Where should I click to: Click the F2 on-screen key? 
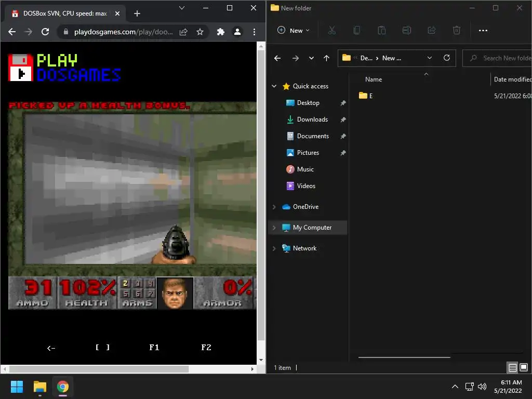206,348
